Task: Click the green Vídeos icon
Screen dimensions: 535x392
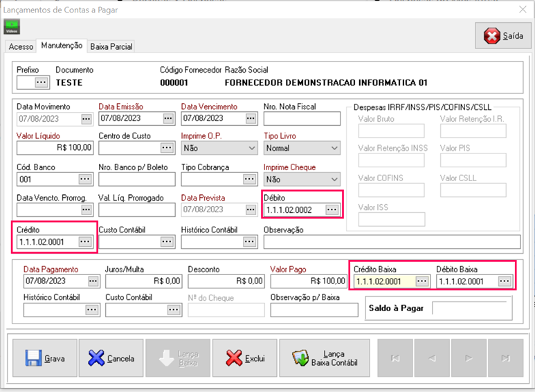Action: 12,27
